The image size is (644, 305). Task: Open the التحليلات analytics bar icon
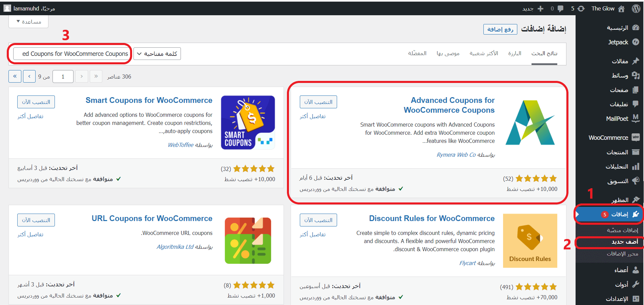(x=636, y=166)
